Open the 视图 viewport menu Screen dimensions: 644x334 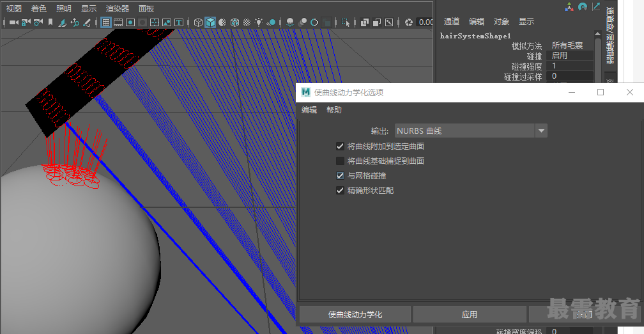13,9
